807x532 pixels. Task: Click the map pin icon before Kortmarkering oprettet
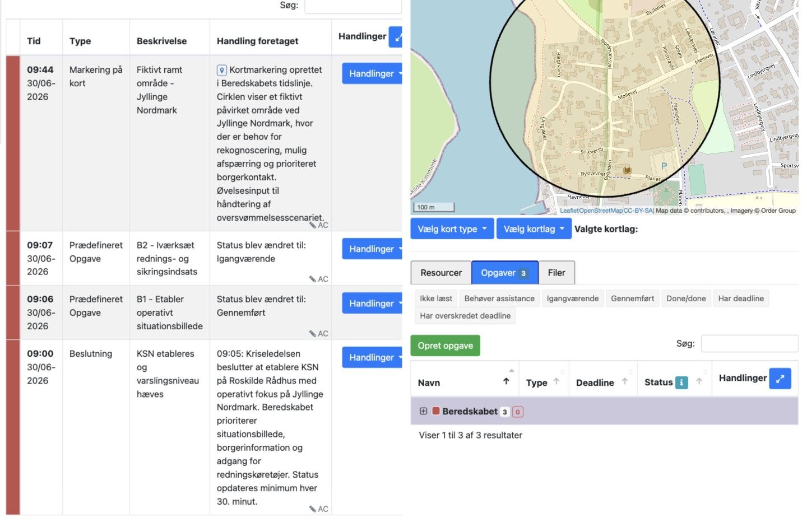(x=222, y=70)
